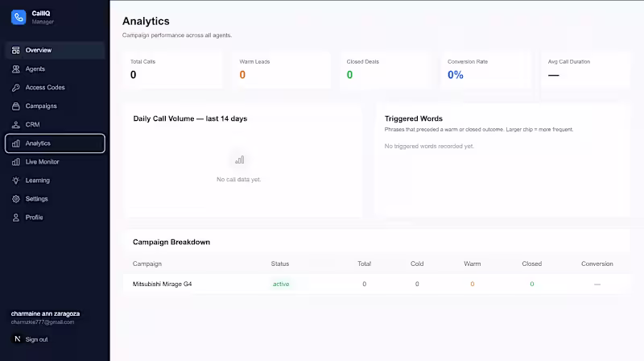This screenshot has width=644, height=361.
Task: Select the Live Monitor chart icon
Action: coord(15,162)
